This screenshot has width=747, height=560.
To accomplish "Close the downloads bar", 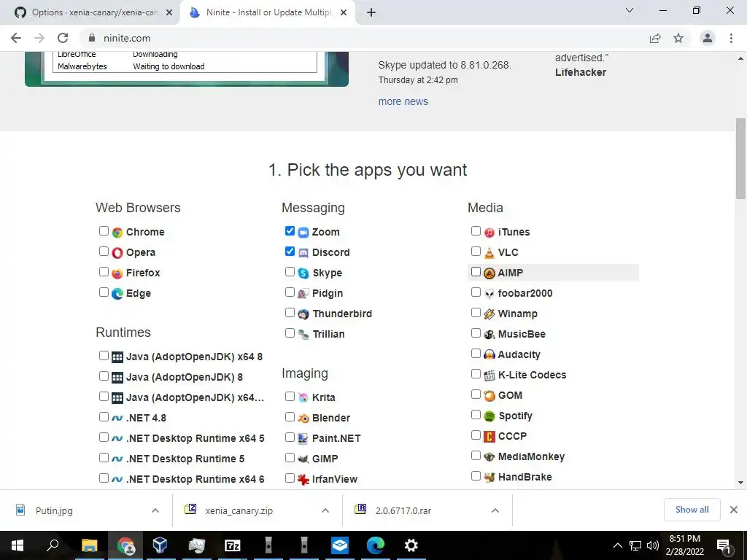I will coord(734,510).
